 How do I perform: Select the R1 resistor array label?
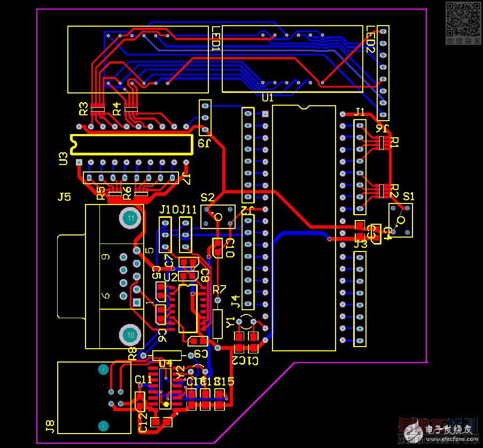click(394, 142)
